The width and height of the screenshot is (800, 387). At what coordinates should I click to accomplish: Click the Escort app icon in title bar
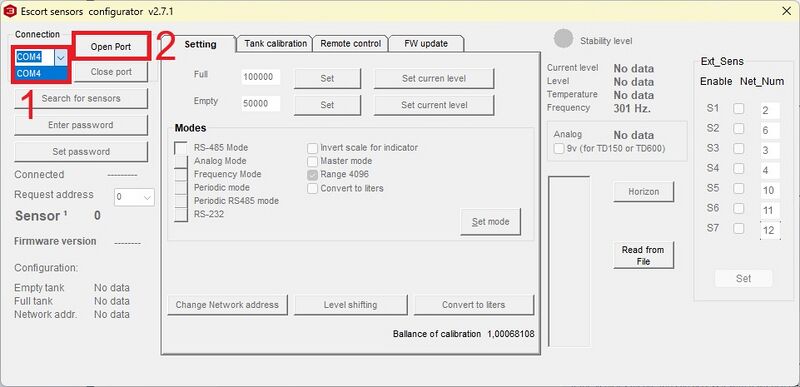pyautogui.click(x=10, y=11)
